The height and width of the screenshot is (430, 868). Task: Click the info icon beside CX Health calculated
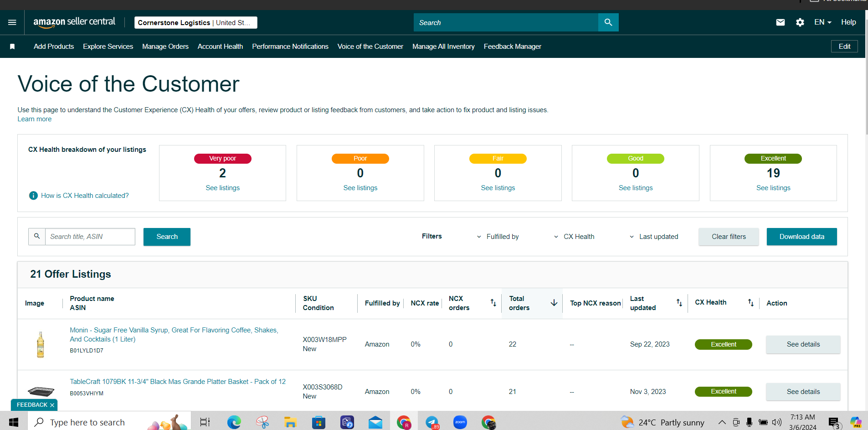point(33,196)
